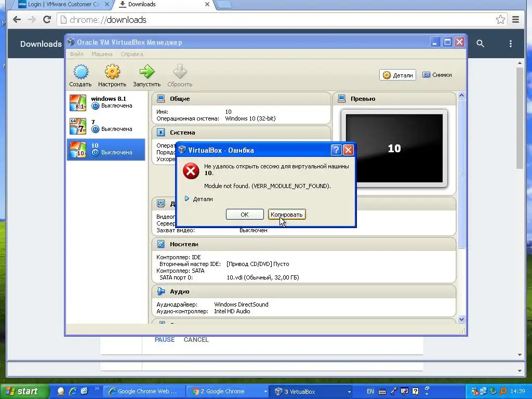This screenshot has height=399, width=532.
Task: Click Chrome forward navigation arrow
Action: 32,20
